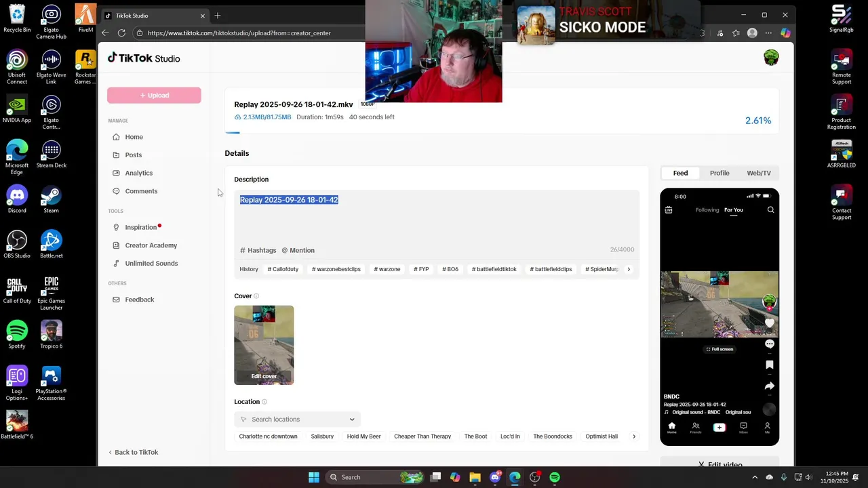This screenshot has width=868, height=488.
Task: Click the Back to TikTok link
Action: pos(133,452)
